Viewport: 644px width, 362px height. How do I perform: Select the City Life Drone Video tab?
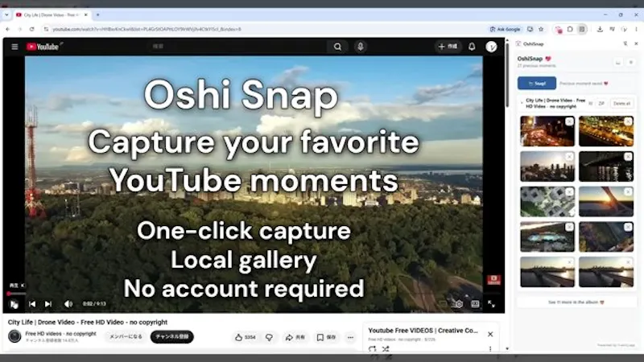pos(52,14)
